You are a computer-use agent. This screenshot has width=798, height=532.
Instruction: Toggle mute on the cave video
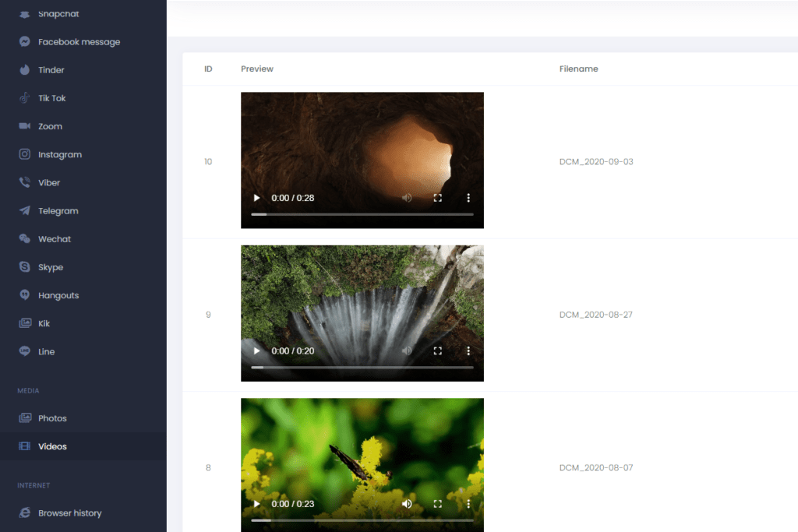tap(407, 198)
